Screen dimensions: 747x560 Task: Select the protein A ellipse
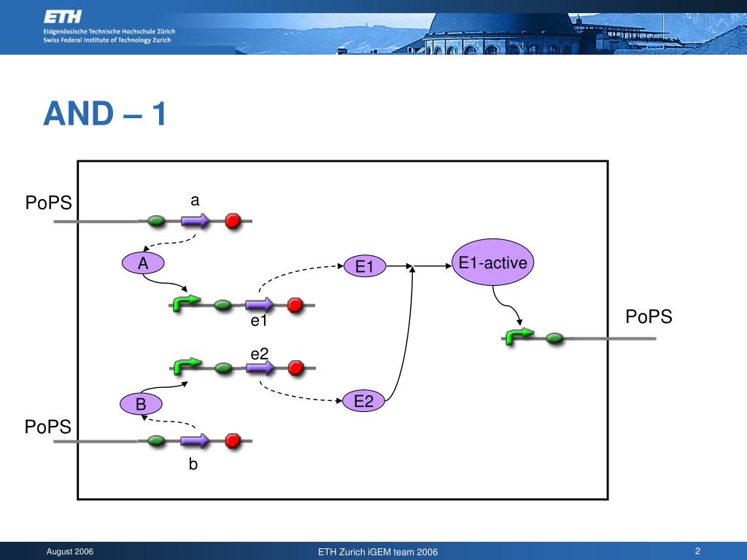143,262
